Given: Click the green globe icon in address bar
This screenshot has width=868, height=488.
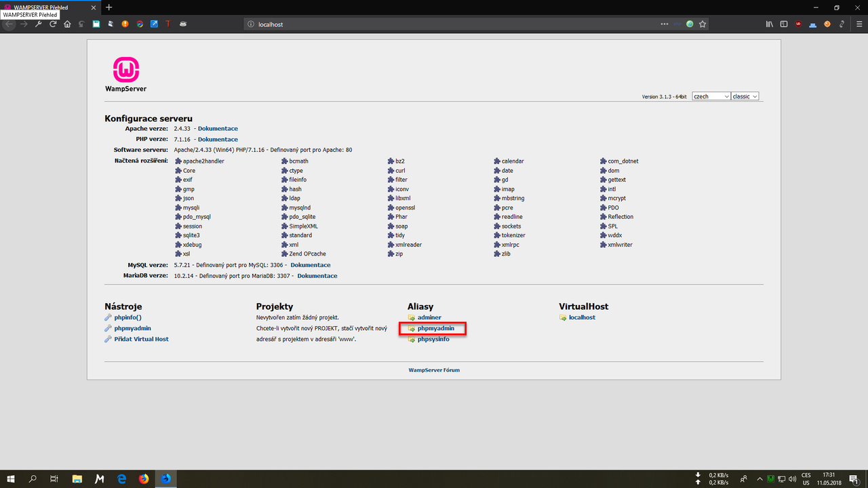Looking at the screenshot, I should [690, 24].
